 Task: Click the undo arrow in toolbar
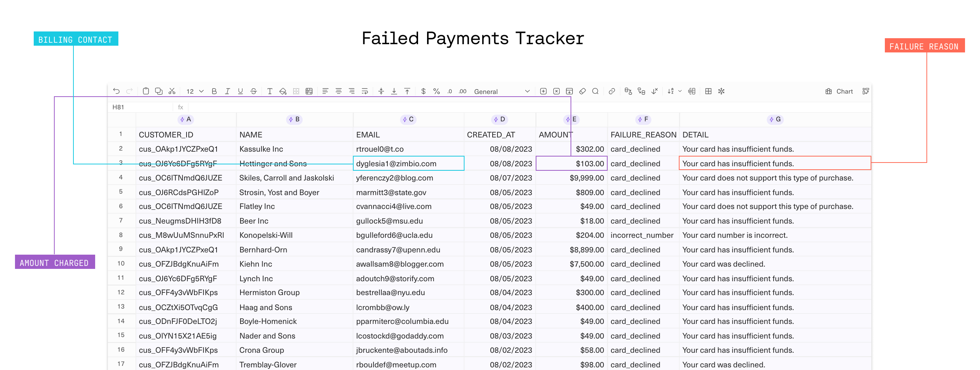117,91
